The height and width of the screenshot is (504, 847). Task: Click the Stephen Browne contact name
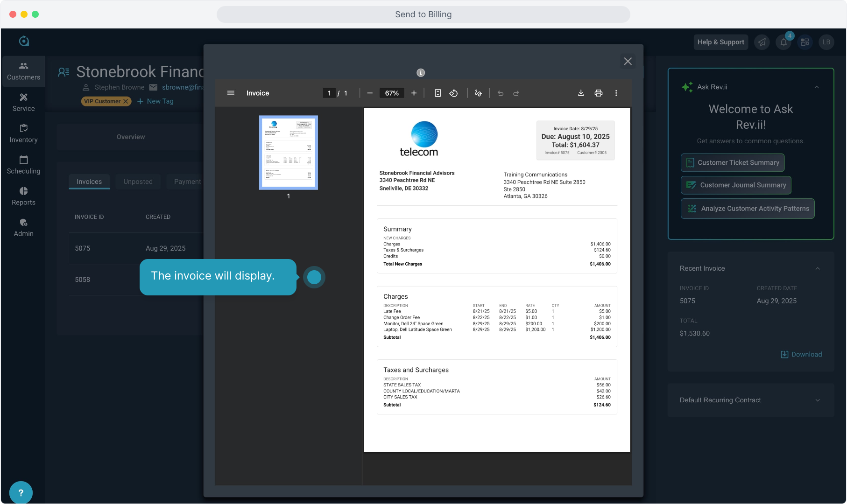(120, 87)
